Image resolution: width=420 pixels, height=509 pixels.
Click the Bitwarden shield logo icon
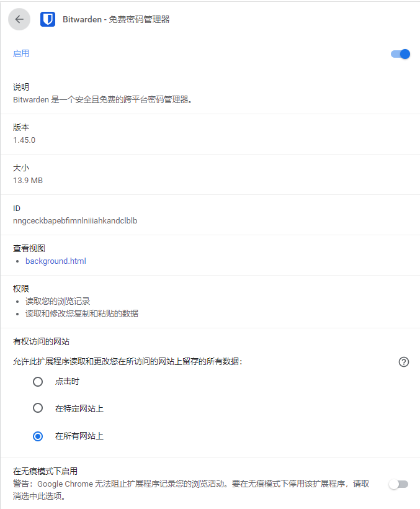click(x=48, y=19)
